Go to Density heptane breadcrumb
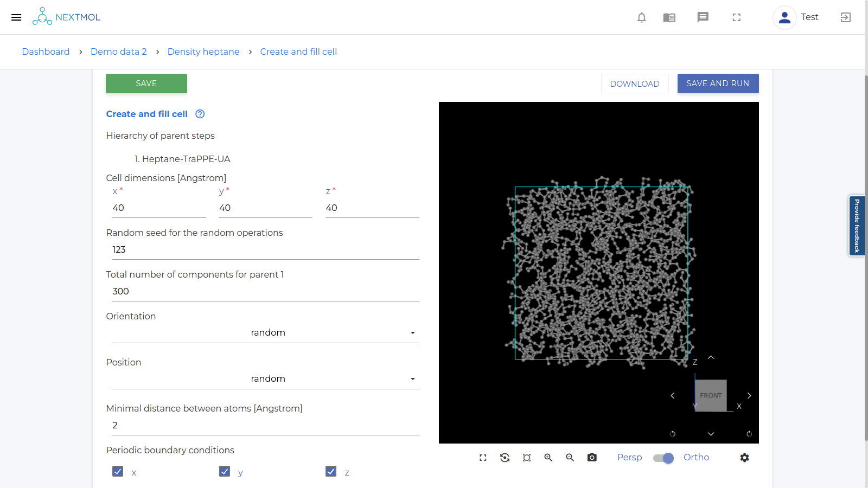 tap(203, 52)
